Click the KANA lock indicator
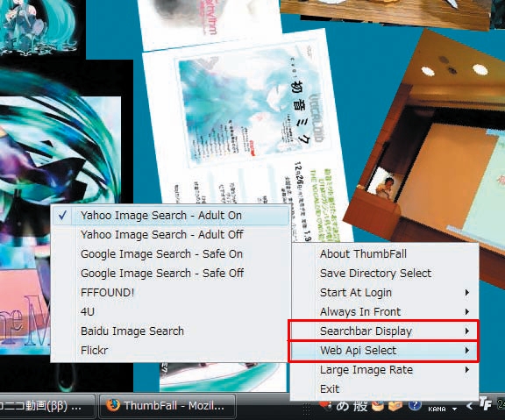The width and height of the screenshot is (505, 420). [437, 409]
